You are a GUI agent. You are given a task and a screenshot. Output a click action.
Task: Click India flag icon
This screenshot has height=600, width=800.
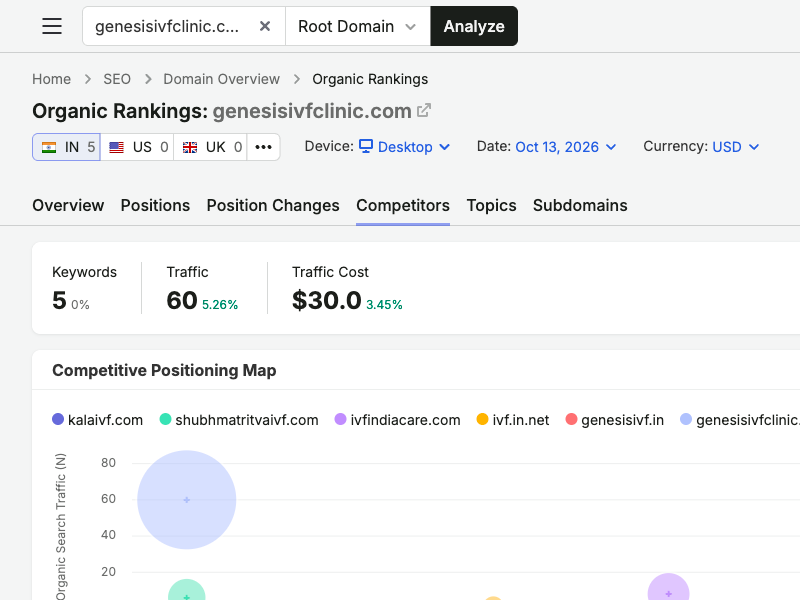(x=49, y=147)
